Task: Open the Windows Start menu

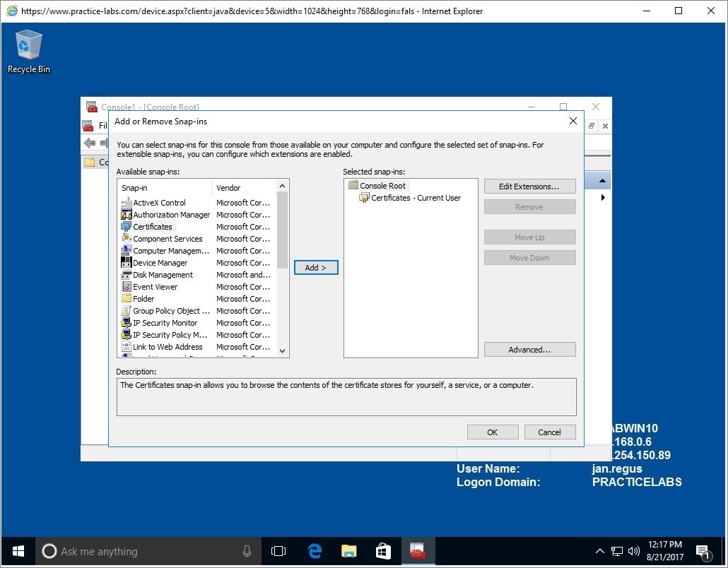Action: (x=18, y=551)
